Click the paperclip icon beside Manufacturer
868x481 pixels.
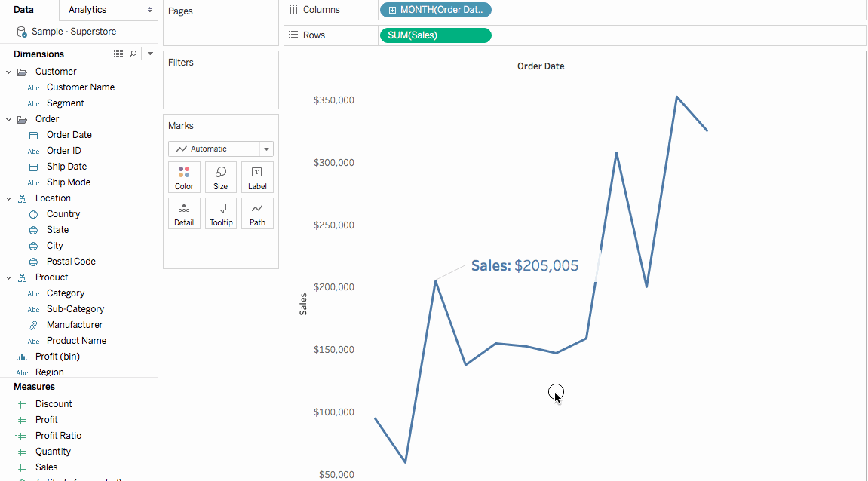tap(33, 326)
